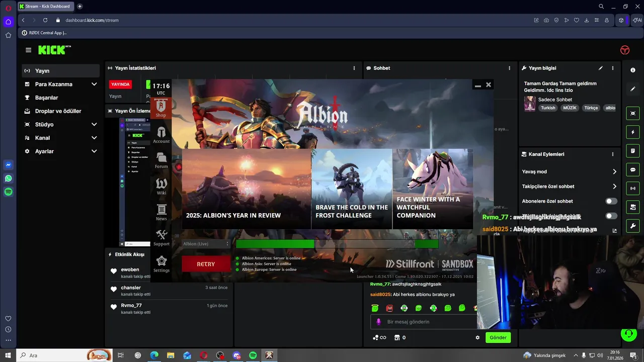This screenshot has width=644, height=362.
Task: Click the KICK logo
Action: tap(54, 50)
